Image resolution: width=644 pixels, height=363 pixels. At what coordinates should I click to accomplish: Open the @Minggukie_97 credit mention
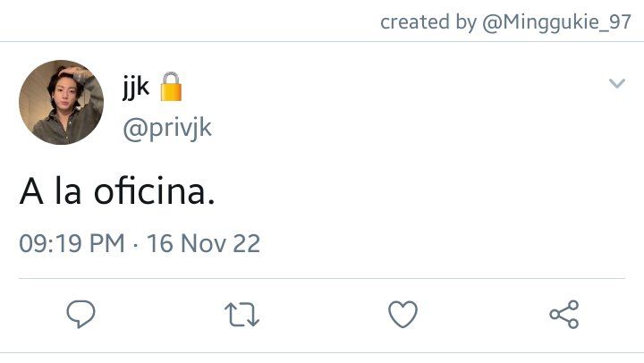click(x=556, y=22)
